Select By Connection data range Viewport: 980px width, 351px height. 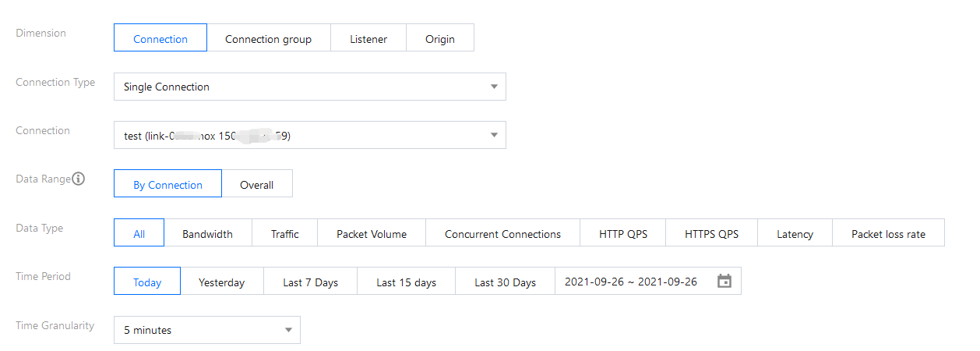click(167, 184)
